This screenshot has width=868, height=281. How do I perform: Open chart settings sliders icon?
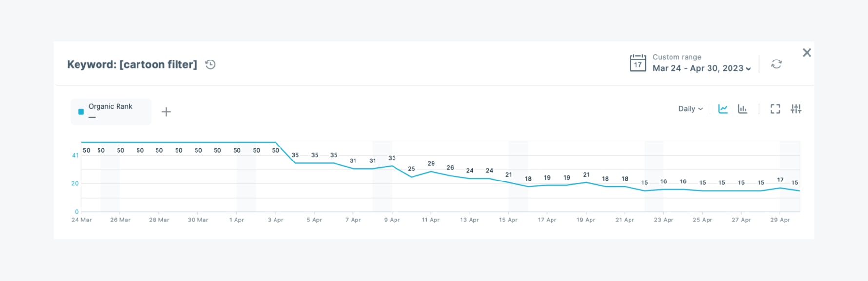click(x=796, y=109)
